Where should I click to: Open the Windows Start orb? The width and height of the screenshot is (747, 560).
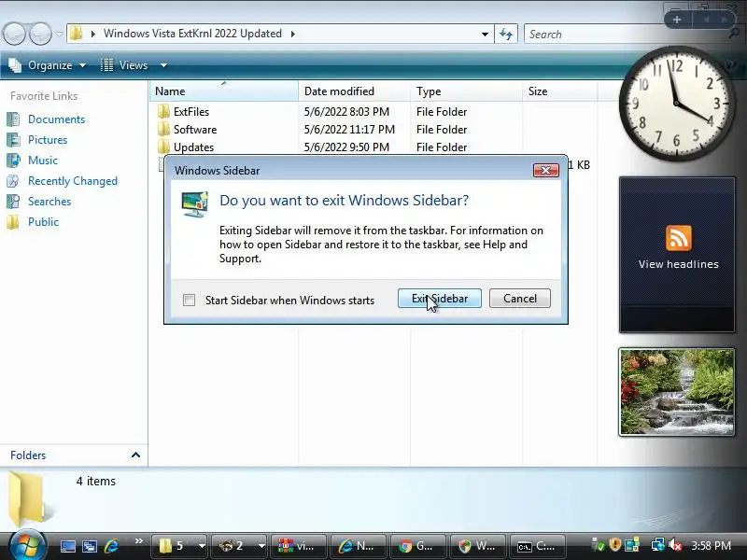[x=27, y=545]
